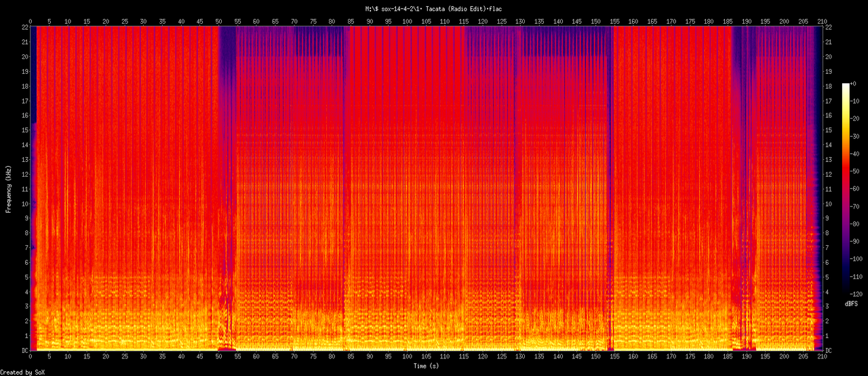The image size is (868, 376).
Task: Click '185' on the bottom time axis
Action: point(728,356)
